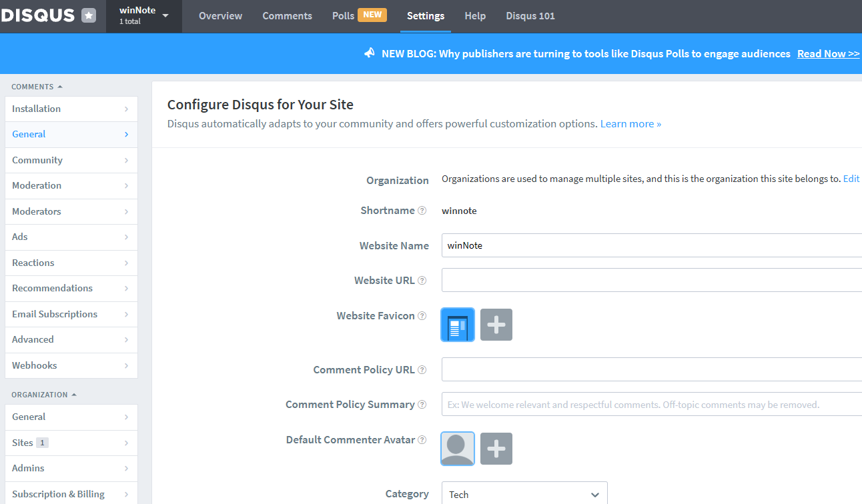862x504 pixels.
Task: Click the help icon beside Website Favicon
Action: click(x=422, y=316)
